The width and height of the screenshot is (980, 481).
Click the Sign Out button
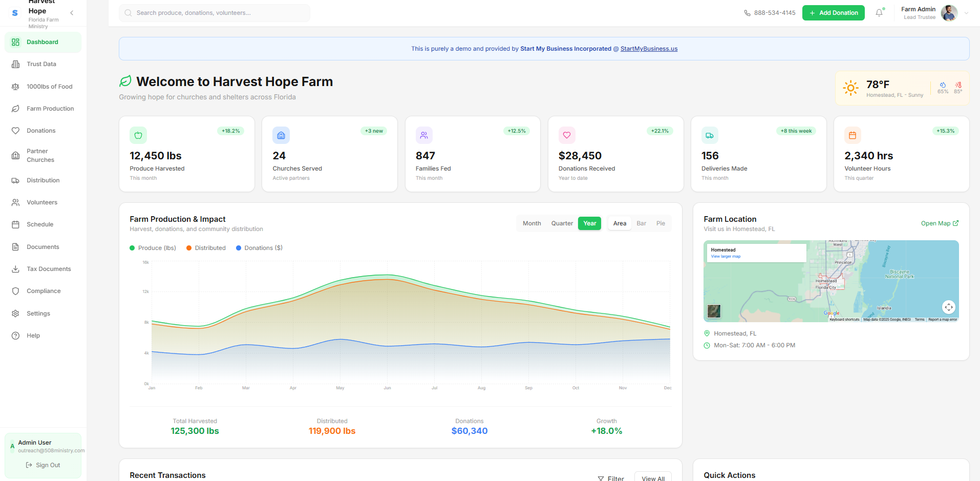coord(43,465)
